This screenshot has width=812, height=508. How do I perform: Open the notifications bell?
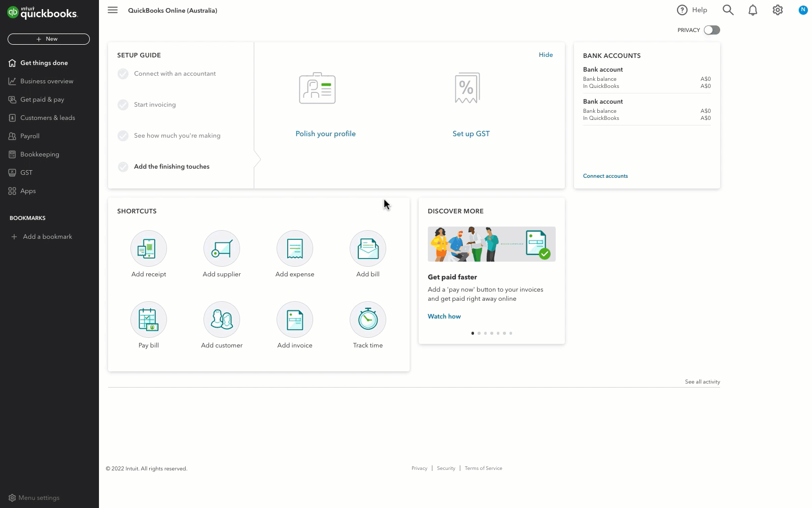click(x=753, y=10)
